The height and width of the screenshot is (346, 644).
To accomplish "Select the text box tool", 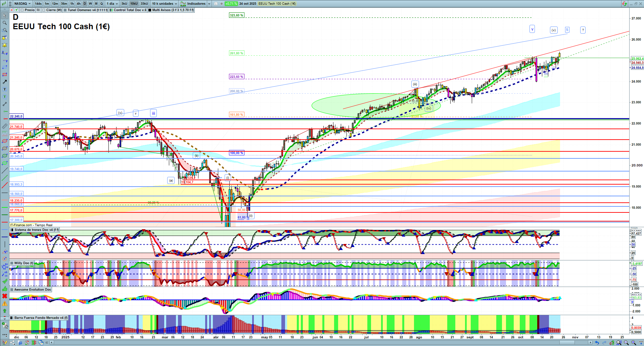I will (x=5, y=89).
